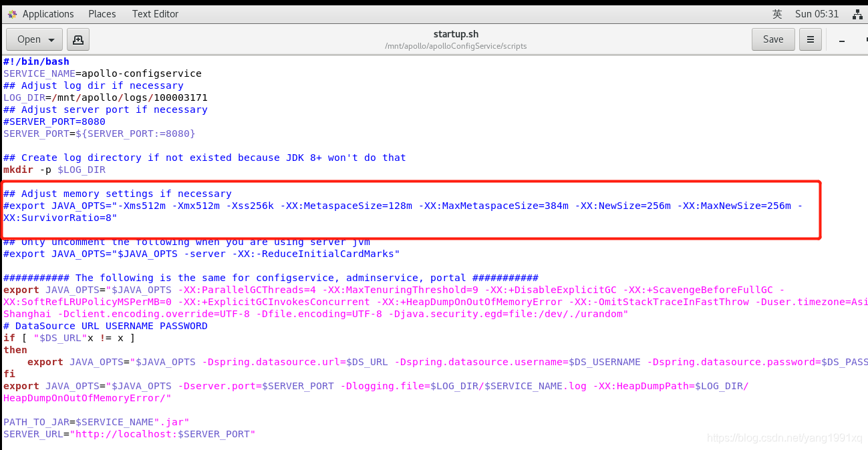Click the #export JAVA_OPTS="-Xms512m line

[403, 206]
